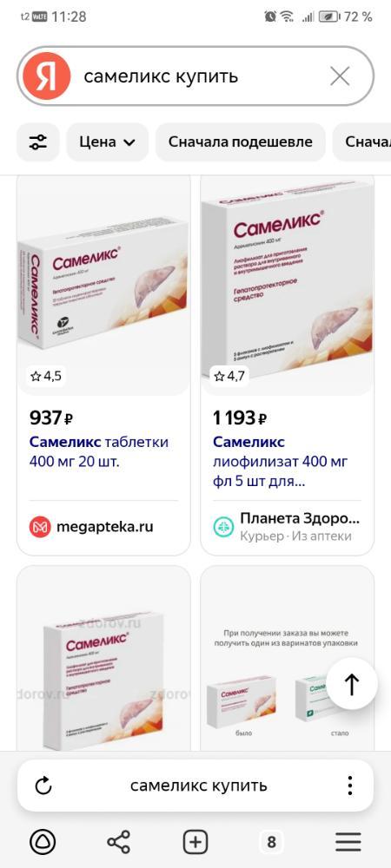Viewport: 391px width, 868px height.
Task: Tap the zdorov.ru watermarked Самеликс product image
Action: pyautogui.click(x=103, y=659)
